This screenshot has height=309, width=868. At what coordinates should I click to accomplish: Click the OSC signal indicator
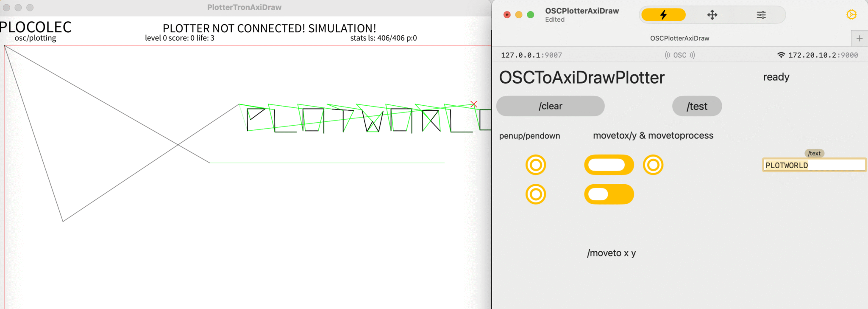click(679, 55)
